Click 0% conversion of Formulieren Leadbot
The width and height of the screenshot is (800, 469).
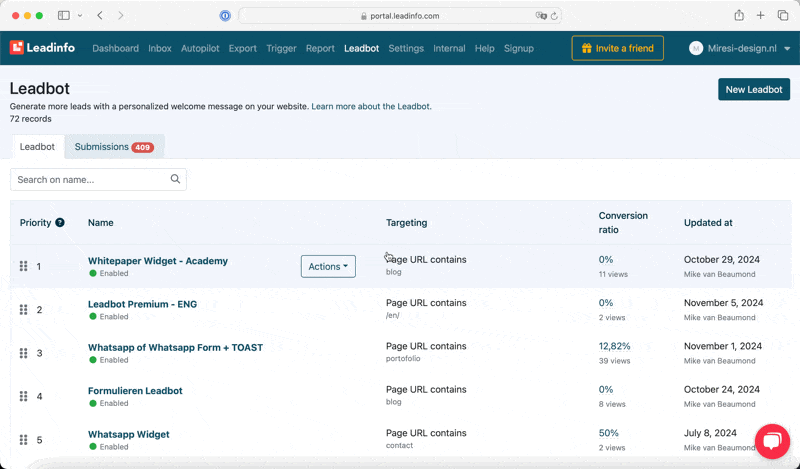606,389
